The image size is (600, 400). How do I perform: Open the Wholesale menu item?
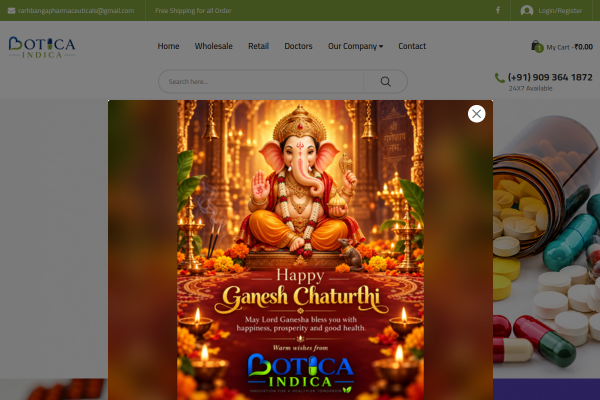[x=214, y=46]
